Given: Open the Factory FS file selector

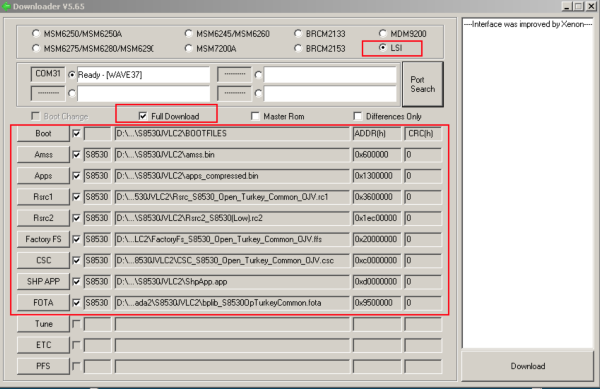Looking at the screenshot, I should pyautogui.click(x=43, y=239).
